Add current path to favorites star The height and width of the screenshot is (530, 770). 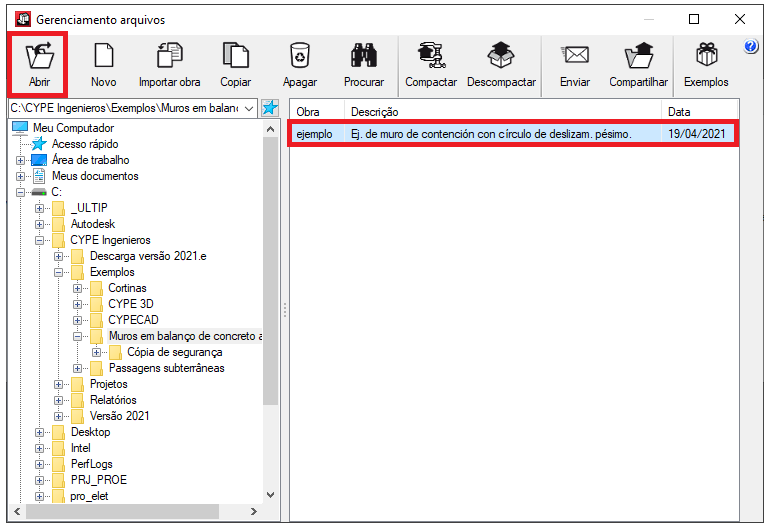pyautogui.click(x=270, y=108)
